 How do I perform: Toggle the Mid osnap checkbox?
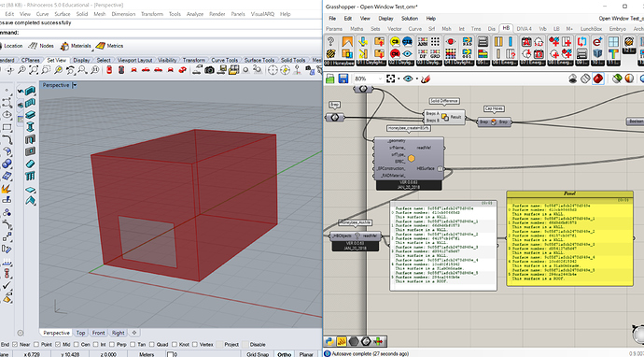tap(58, 344)
